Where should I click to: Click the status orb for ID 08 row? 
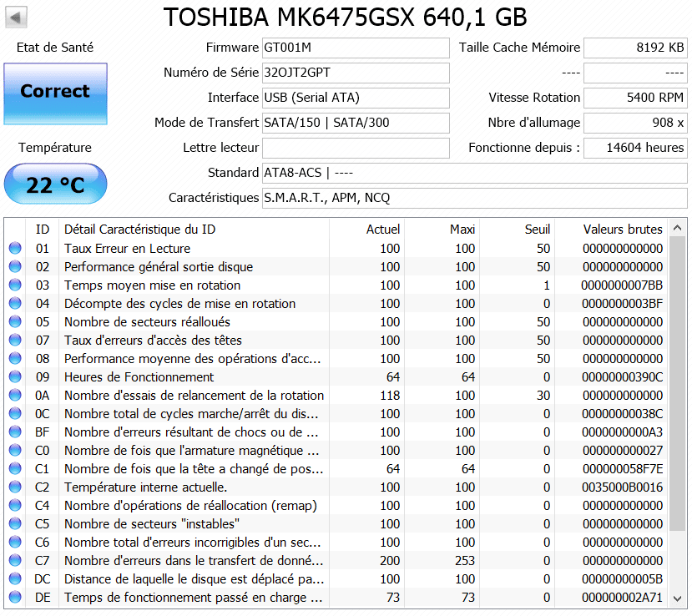click(x=15, y=358)
